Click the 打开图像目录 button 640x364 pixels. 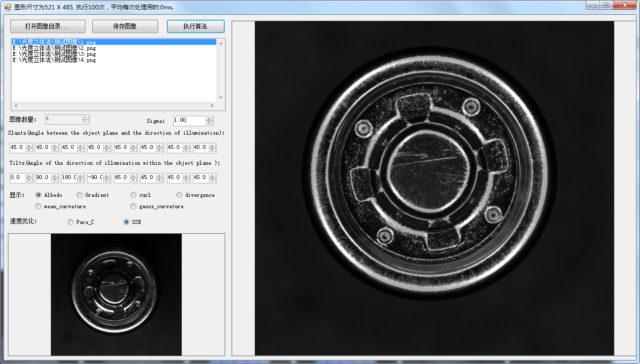(x=47, y=26)
